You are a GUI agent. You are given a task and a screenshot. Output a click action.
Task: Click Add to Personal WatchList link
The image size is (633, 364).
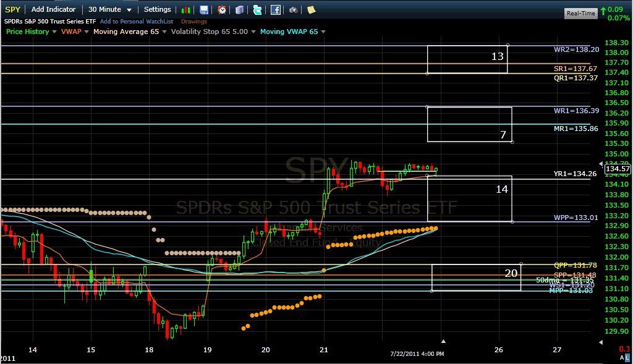tap(137, 22)
